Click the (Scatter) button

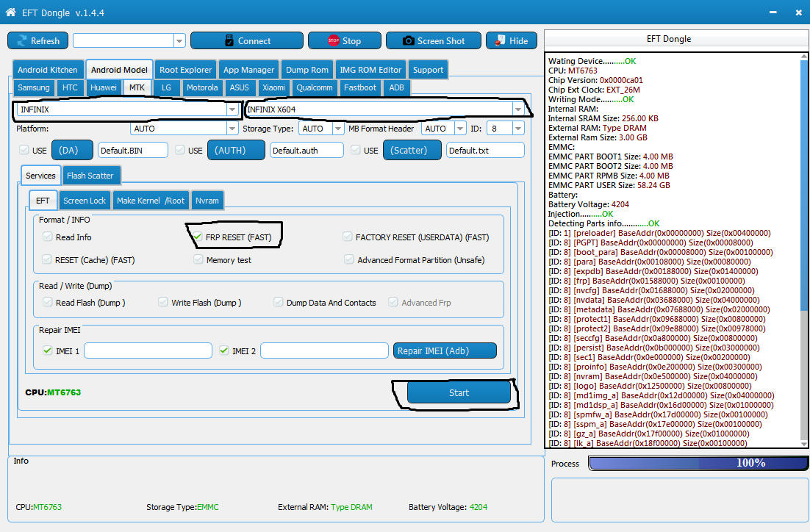tap(412, 151)
